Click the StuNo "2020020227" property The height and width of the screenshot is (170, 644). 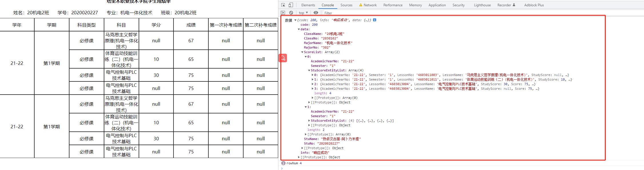click(322, 143)
